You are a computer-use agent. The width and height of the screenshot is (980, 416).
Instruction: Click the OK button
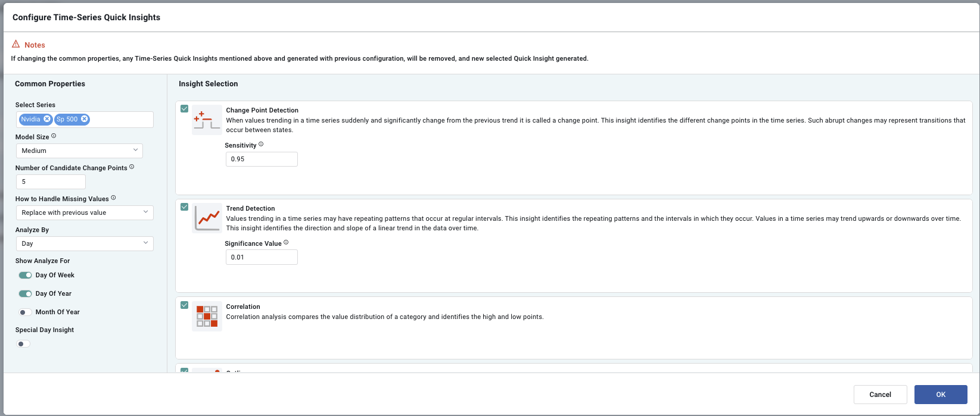(940, 395)
